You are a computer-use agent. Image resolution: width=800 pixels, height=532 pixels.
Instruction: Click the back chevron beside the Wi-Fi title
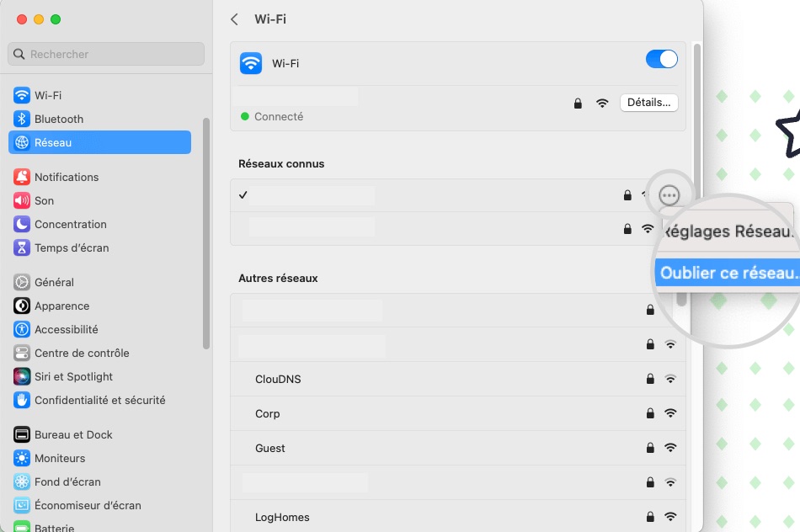coord(234,19)
